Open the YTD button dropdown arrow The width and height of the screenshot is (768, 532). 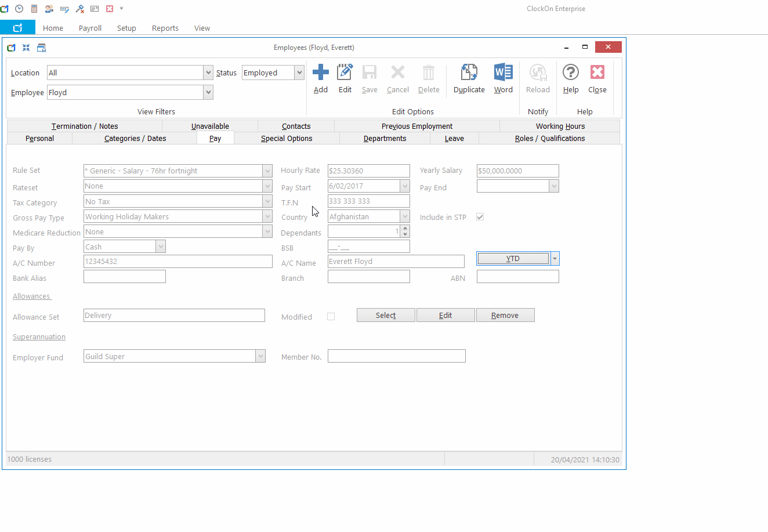[x=555, y=259]
